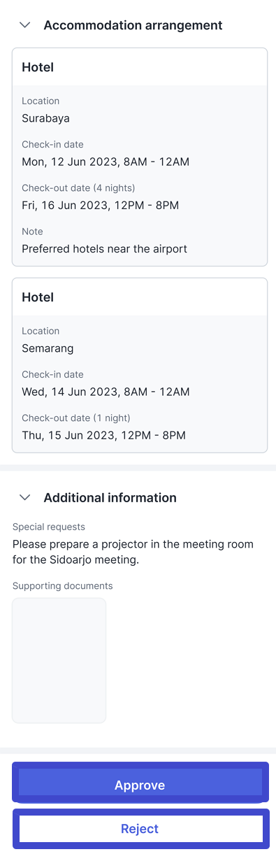Click the Supporting documents label
Screen dimensions: 276x868
(62, 586)
